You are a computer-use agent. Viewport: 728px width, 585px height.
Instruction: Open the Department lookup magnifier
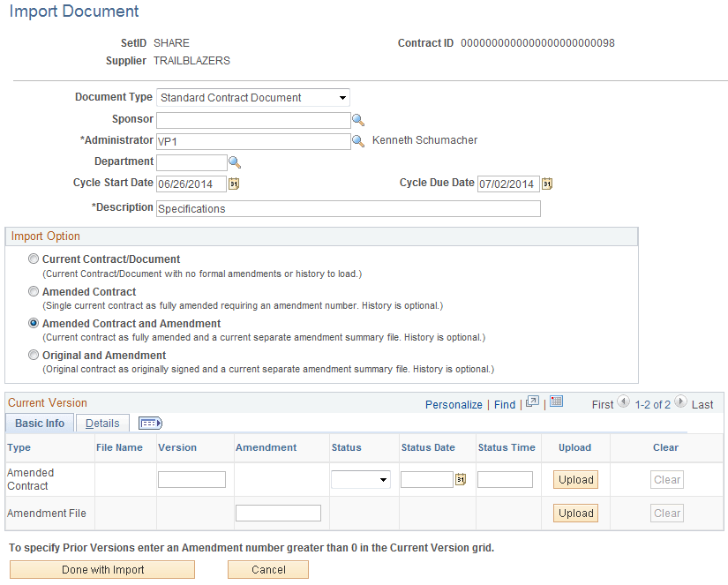point(234,161)
